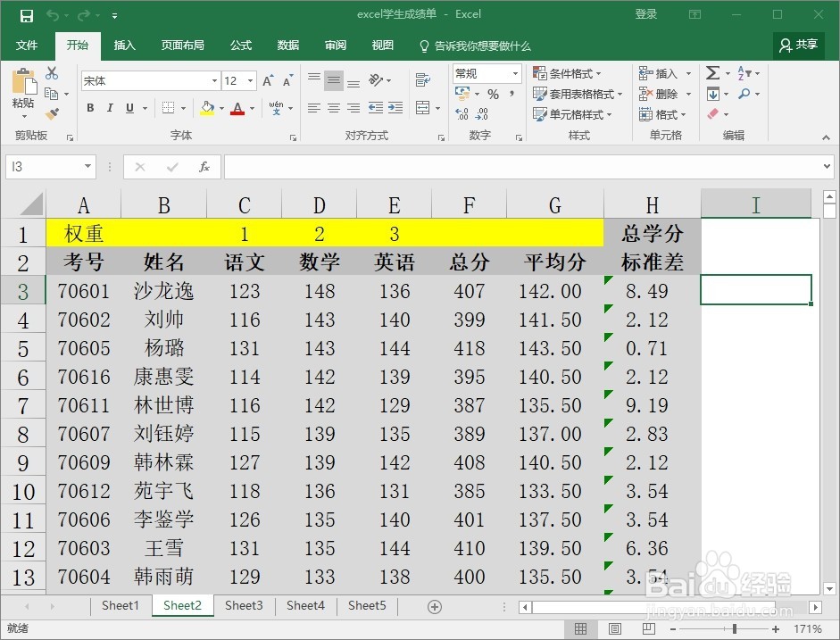Image resolution: width=840 pixels, height=640 pixels.
Task: Select the Merge and Center icon
Action: (421, 107)
